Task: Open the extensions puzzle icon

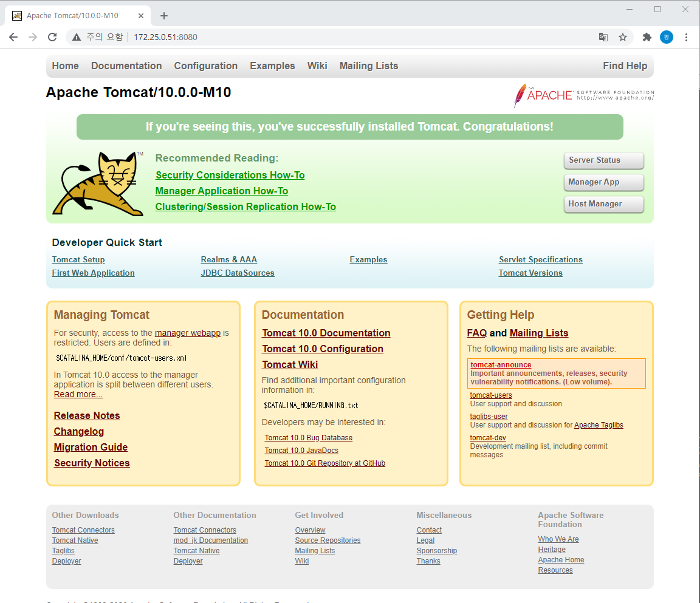Action: [647, 37]
